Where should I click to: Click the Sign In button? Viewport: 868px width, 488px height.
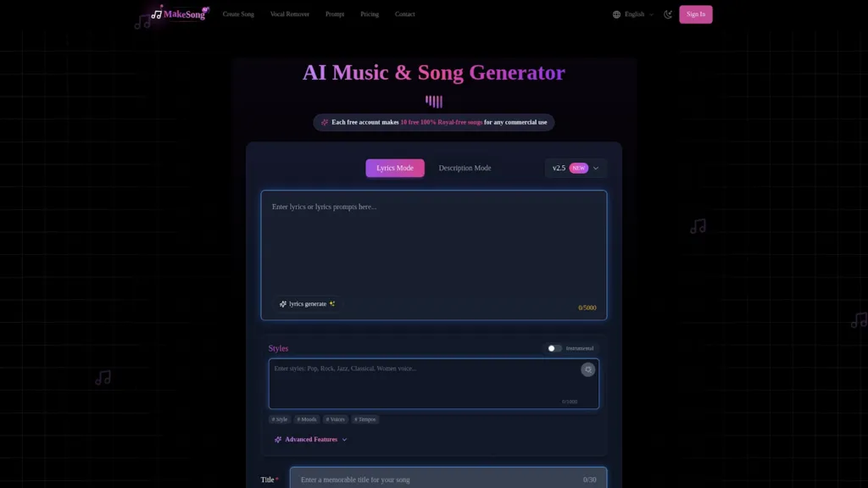tap(695, 14)
